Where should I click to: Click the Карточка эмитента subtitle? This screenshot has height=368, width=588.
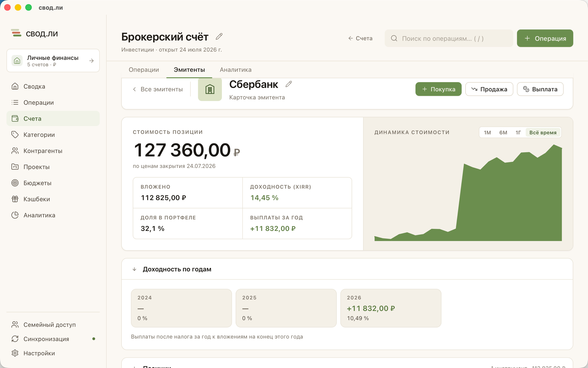(x=257, y=97)
